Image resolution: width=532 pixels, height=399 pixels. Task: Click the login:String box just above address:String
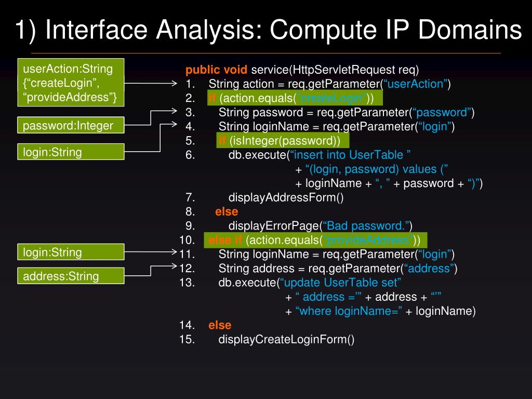point(71,252)
